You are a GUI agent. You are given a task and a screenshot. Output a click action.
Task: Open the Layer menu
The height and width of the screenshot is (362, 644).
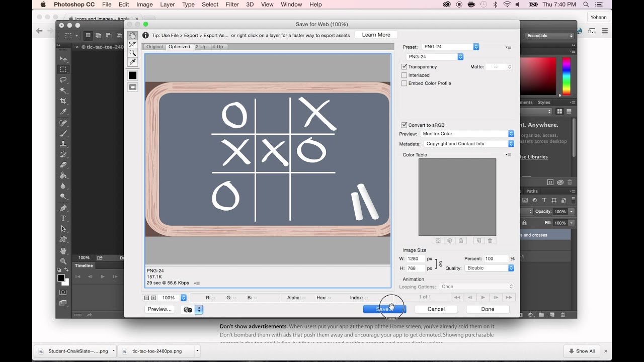point(168,5)
